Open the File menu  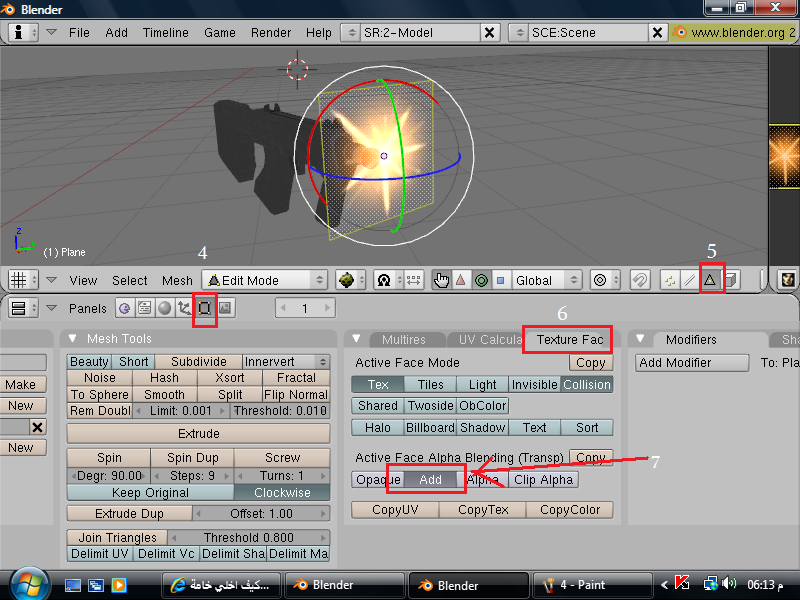[x=79, y=33]
